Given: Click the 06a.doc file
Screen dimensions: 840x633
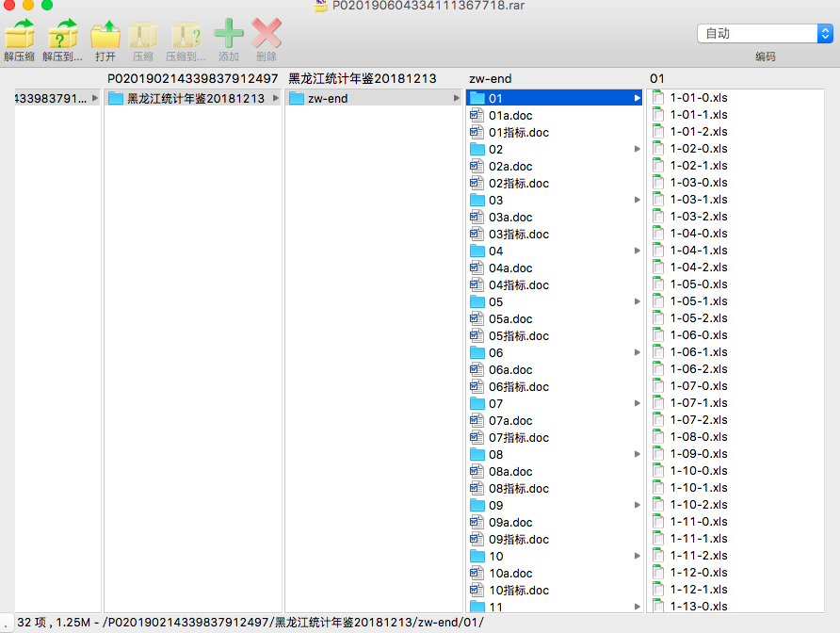Looking at the screenshot, I should pos(555,370).
